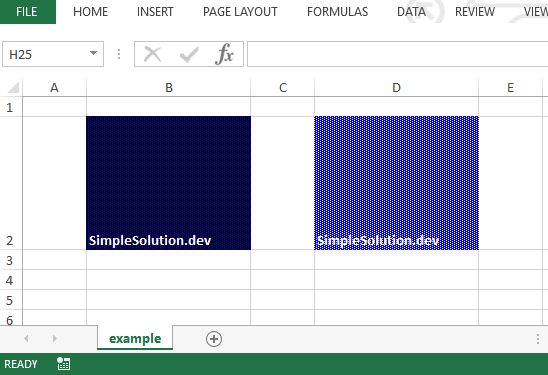Click the previous sheet navigation arrow
This screenshot has height=375, width=548.
pyautogui.click(x=26, y=338)
